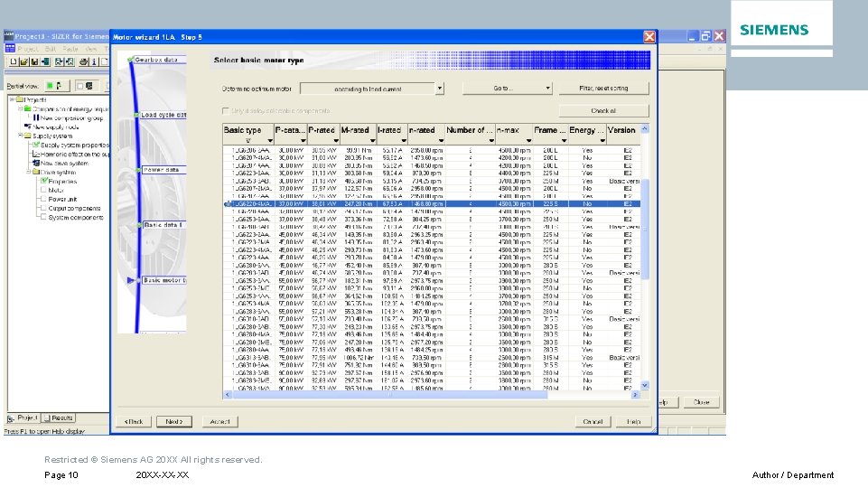868x488 pixels.
Task: Click the horizontal scrollbar thumb of table
Action: [x=389, y=394]
